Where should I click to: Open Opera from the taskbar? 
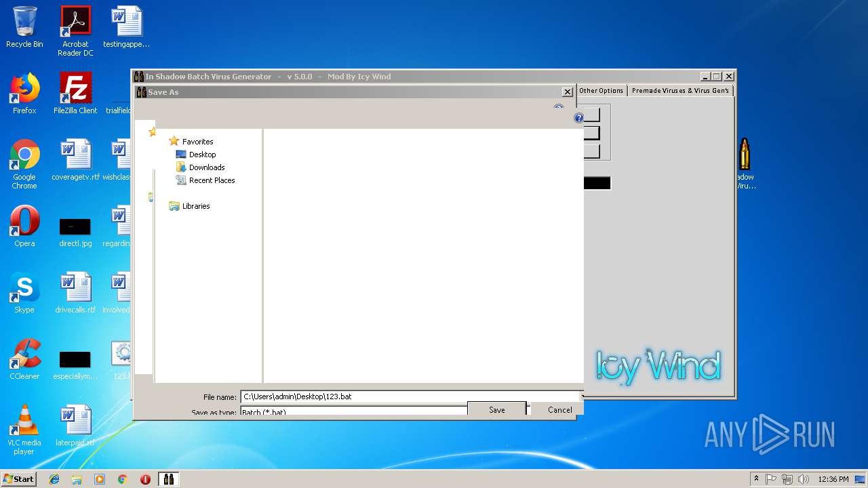(145, 479)
